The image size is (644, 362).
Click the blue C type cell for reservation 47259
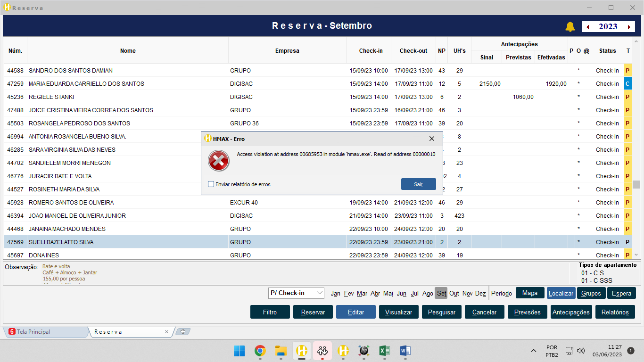click(x=627, y=84)
